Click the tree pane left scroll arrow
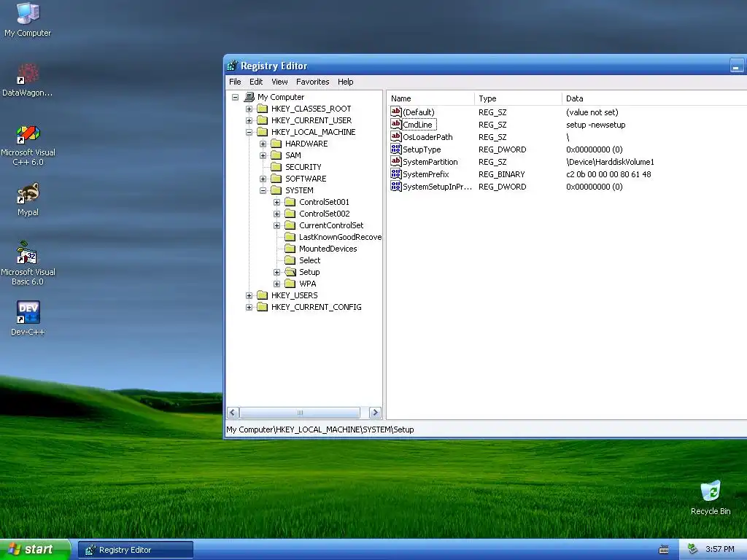Viewport: 747px width, 560px height. click(233, 413)
